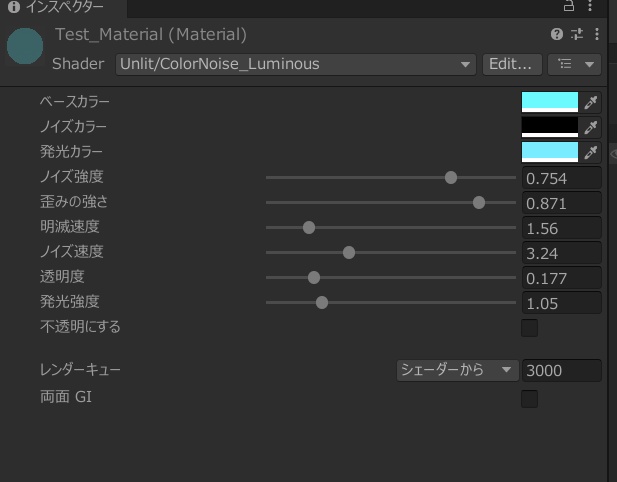This screenshot has width=617, height=482.
Task: Click the Inspector tab info icon
Action: tap(14, 7)
